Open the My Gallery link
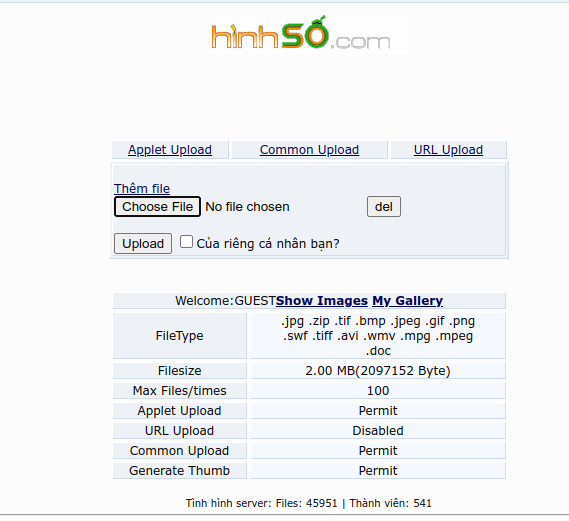This screenshot has height=521, width=569. (x=408, y=301)
